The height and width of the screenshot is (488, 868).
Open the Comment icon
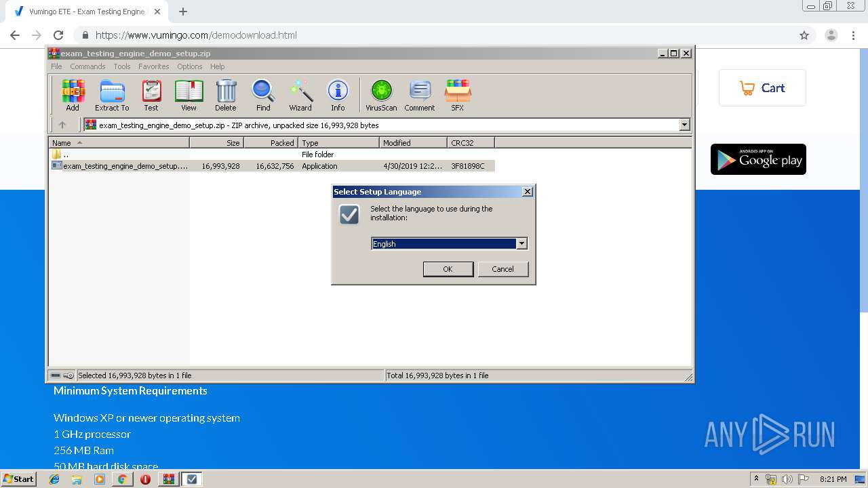click(420, 95)
